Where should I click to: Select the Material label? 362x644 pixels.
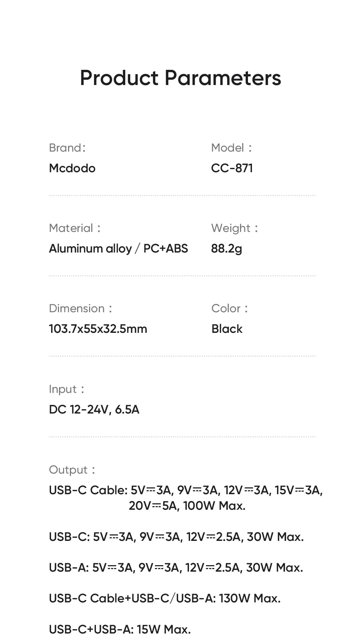(x=75, y=228)
